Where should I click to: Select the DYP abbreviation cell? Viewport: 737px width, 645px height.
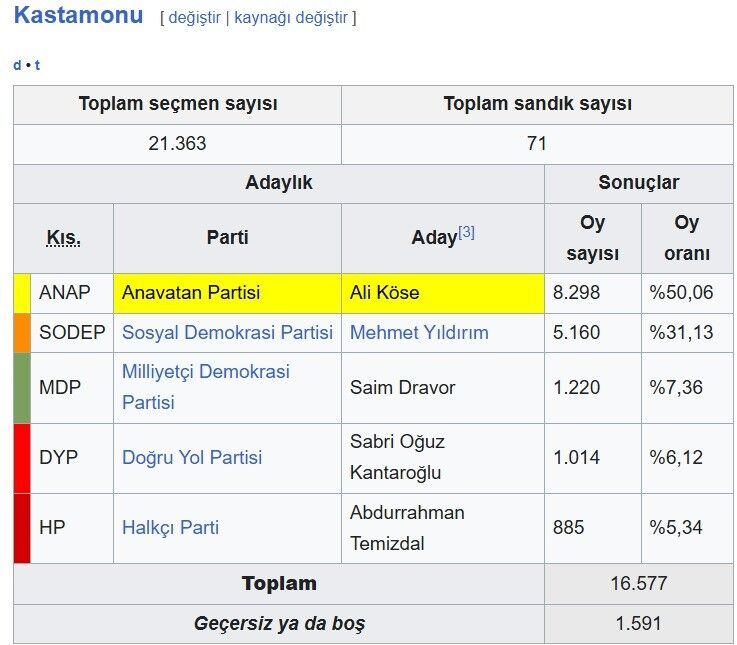coord(71,458)
